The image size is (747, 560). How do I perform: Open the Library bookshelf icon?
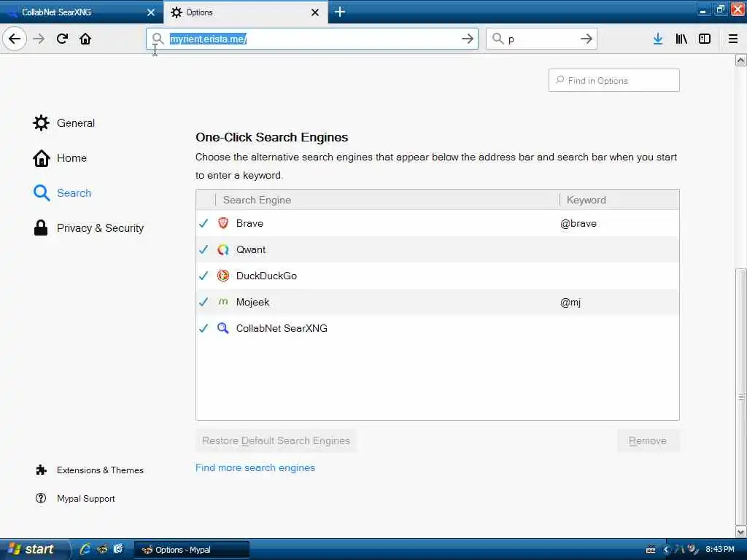(681, 39)
